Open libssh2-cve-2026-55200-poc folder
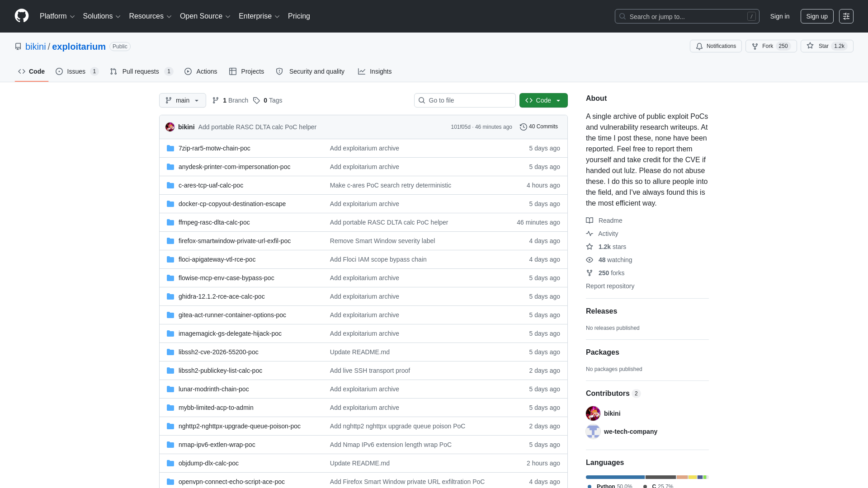868x488 pixels. coord(218,352)
